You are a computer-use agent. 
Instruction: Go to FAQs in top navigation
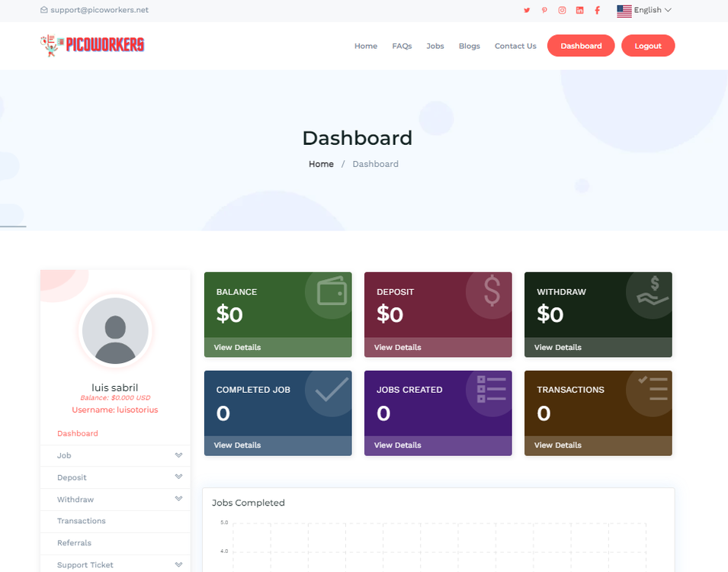(402, 47)
